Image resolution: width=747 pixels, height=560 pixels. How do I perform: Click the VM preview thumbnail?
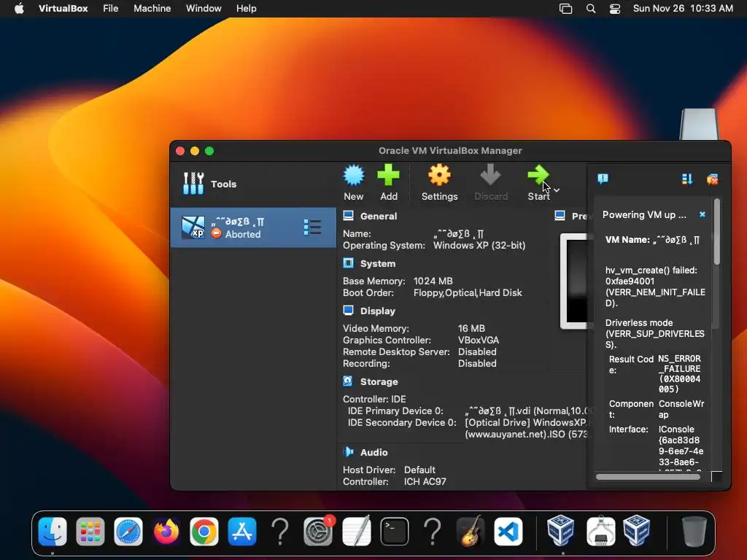pos(573,281)
